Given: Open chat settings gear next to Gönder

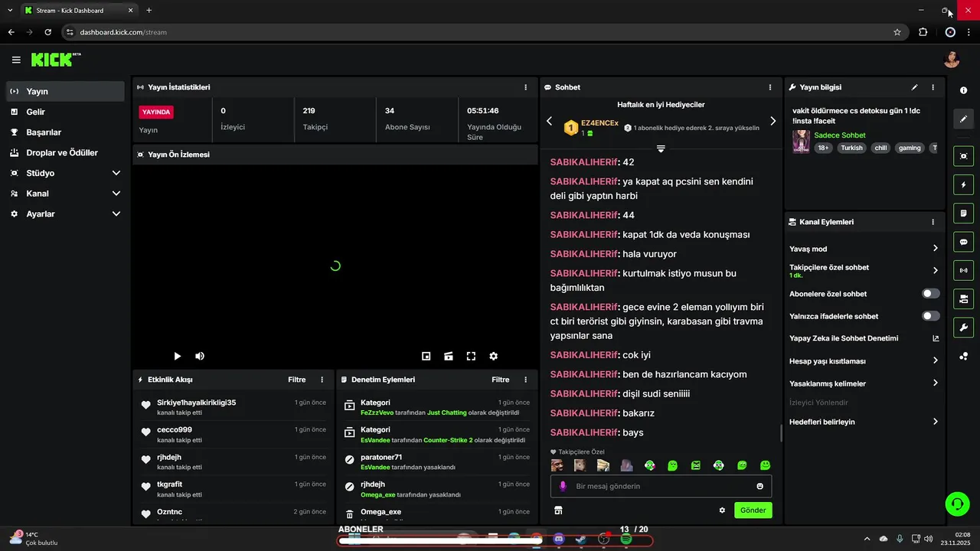Looking at the screenshot, I should point(721,510).
